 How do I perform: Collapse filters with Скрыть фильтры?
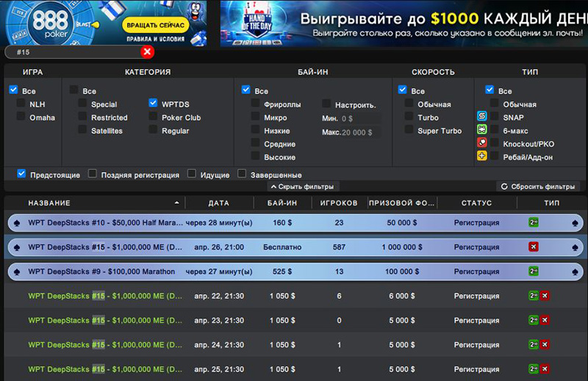click(303, 187)
